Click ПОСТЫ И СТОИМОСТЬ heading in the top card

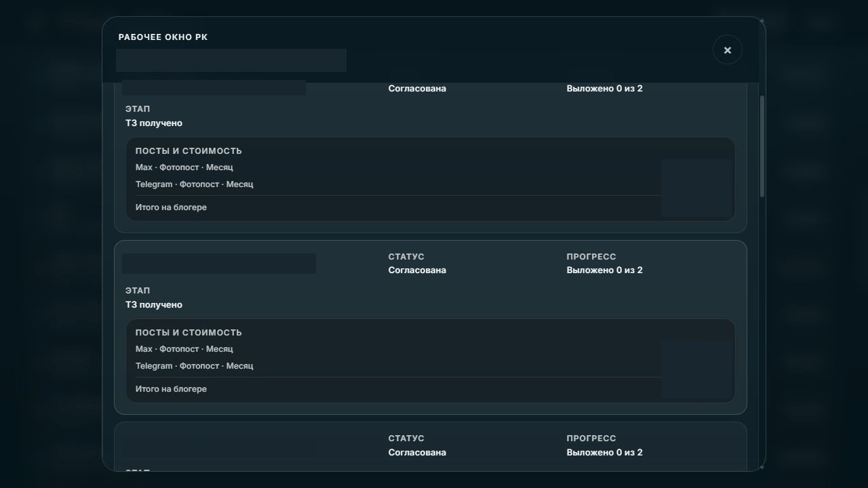click(x=189, y=151)
